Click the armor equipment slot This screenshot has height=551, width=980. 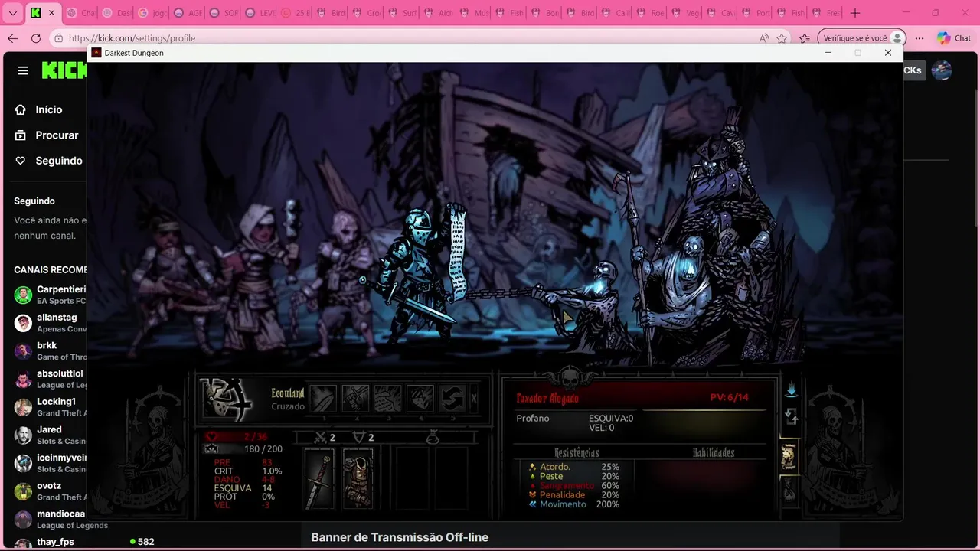pos(358,478)
